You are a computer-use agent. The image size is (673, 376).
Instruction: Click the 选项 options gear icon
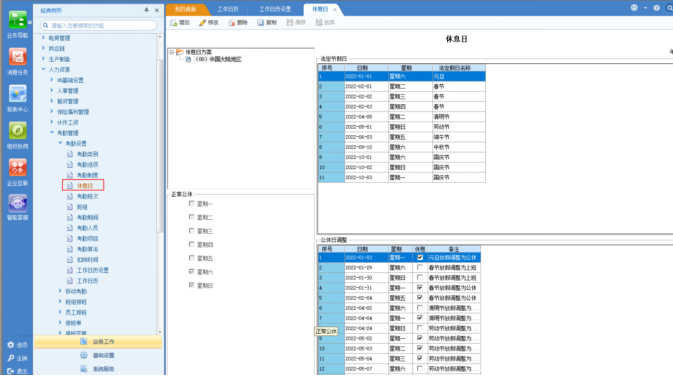(x=11, y=345)
